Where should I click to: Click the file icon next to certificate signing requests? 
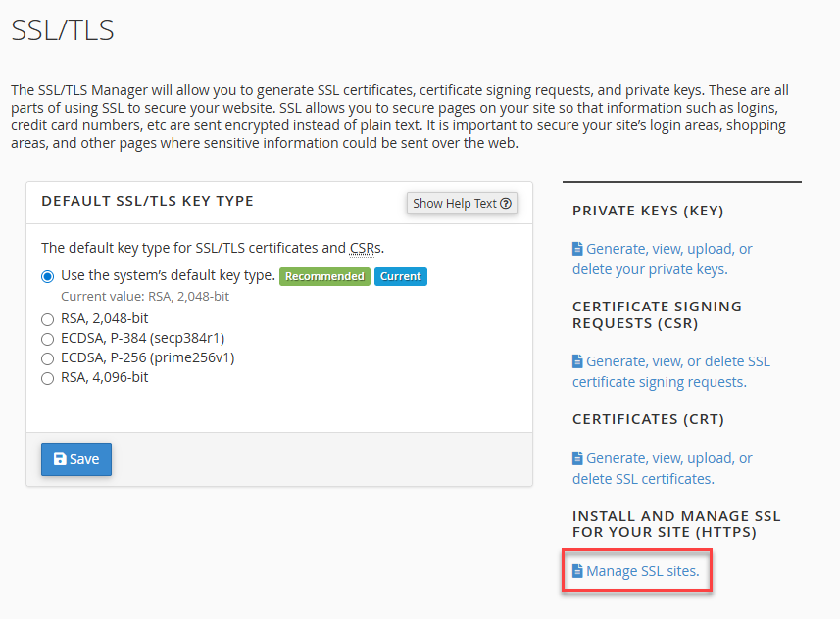click(x=576, y=360)
